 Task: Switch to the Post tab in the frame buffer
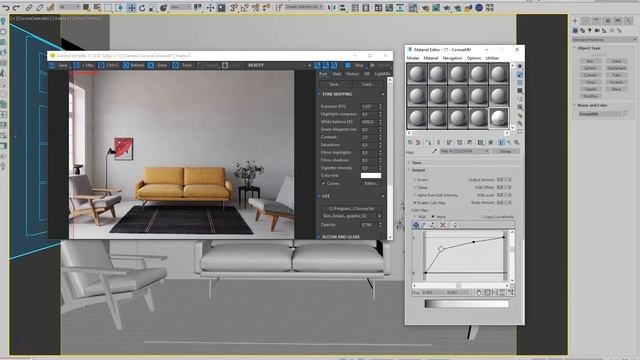323,74
